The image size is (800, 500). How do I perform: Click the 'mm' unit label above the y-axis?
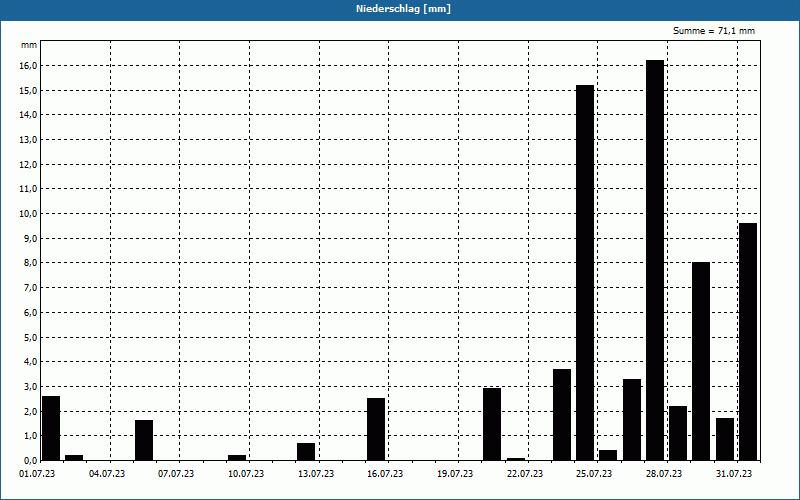[x=29, y=45]
